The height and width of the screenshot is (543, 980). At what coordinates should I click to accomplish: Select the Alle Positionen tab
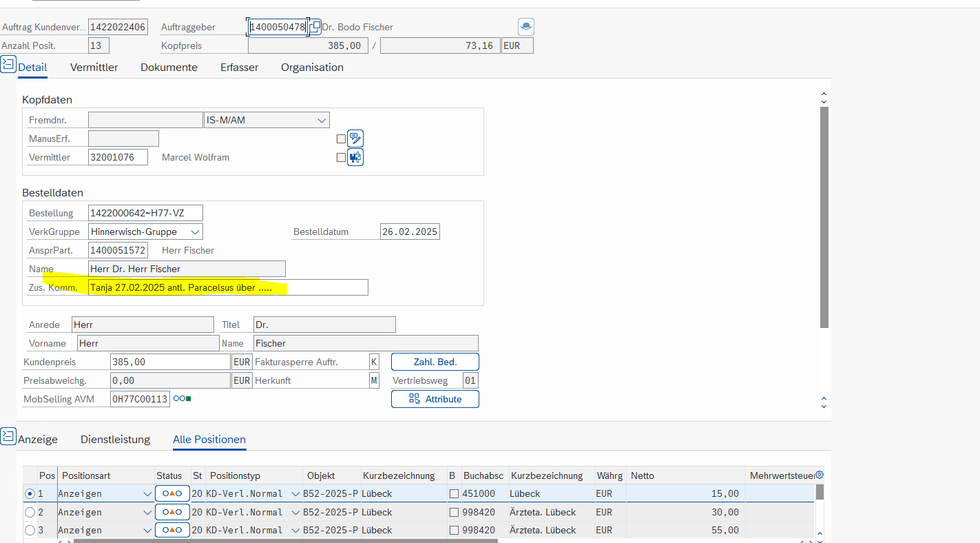[x=209, y=439]
